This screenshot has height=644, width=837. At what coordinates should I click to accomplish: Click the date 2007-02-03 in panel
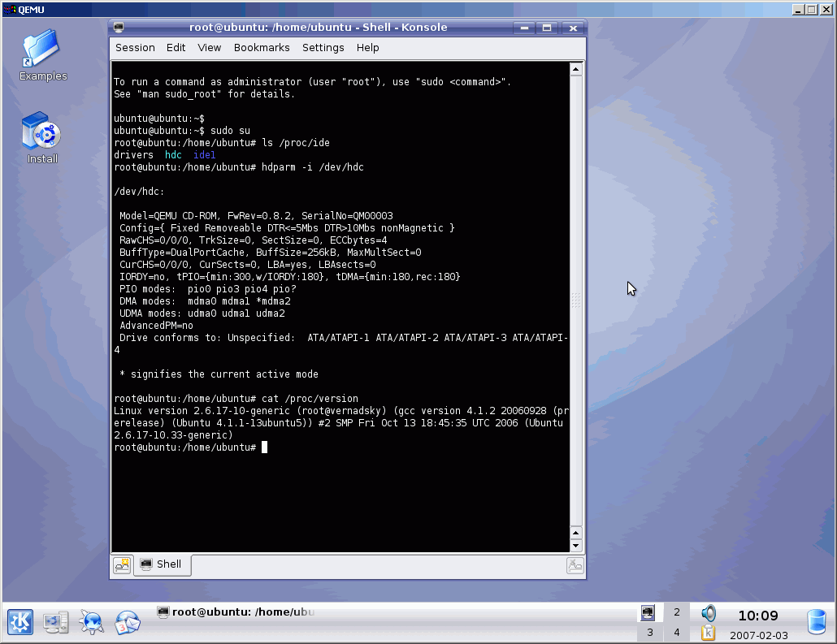coord(758,635)
